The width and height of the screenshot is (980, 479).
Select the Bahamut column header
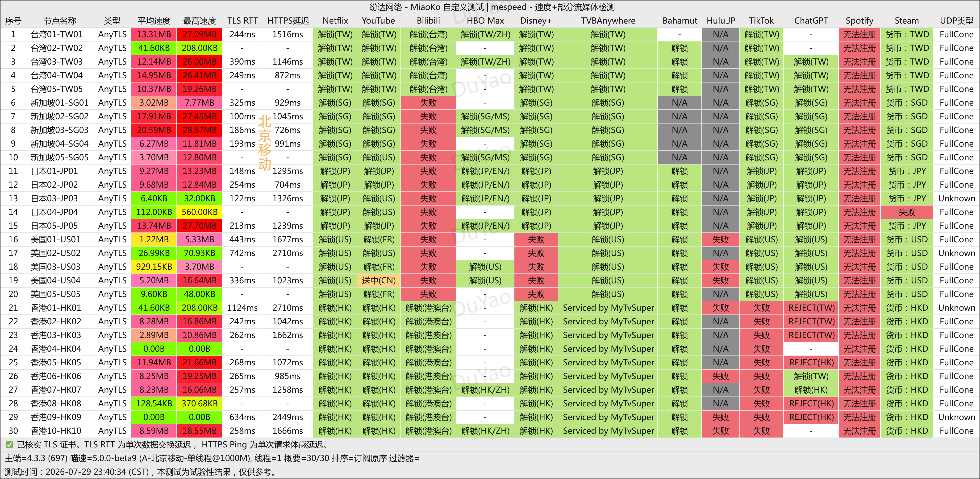pyautogui.click(x=680, y=21)
